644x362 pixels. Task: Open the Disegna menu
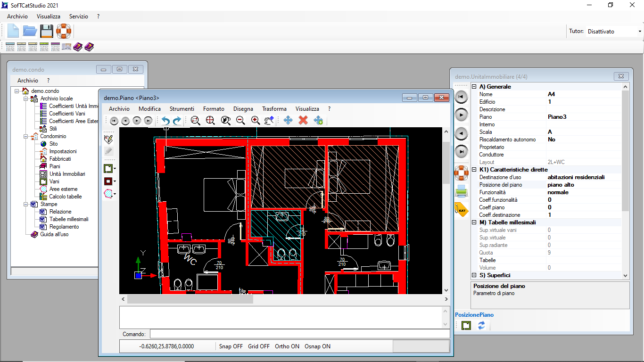tap(243, 109)
